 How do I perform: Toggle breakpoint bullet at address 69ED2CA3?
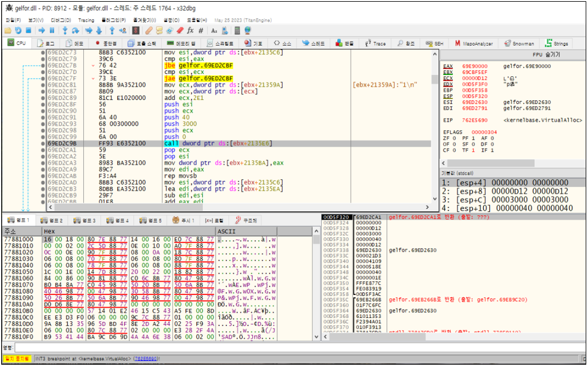[x=43, y=163]
